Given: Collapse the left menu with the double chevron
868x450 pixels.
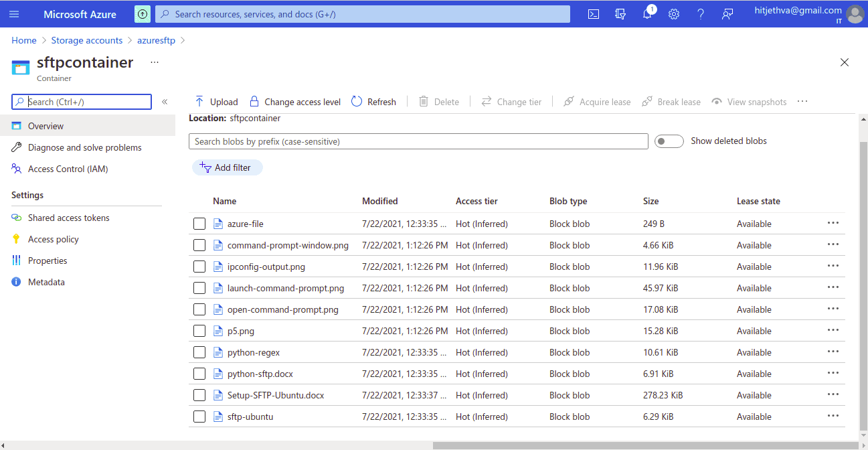Looking at the screenshot, I should tap(165, 102).
